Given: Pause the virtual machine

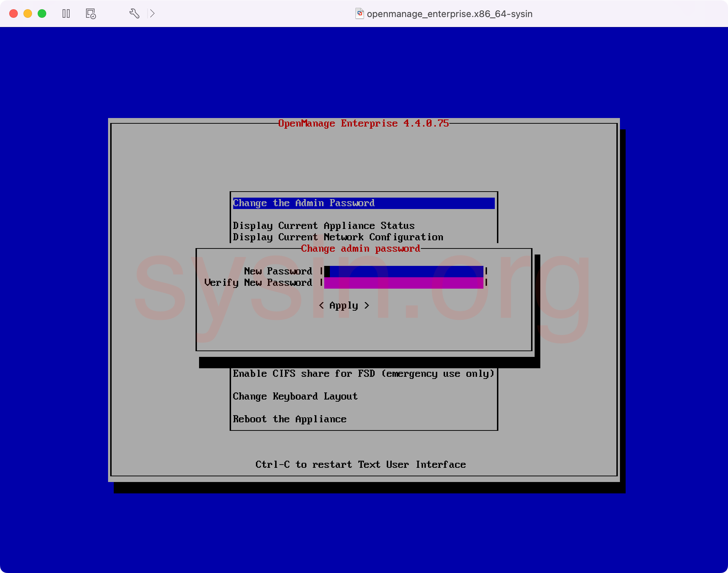Looking at the screenshot, I should (x=66, y=14).
